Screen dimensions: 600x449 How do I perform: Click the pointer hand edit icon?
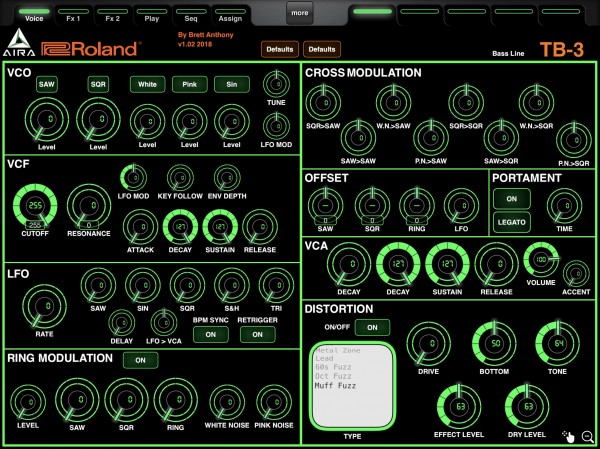[x=568, y=436]
